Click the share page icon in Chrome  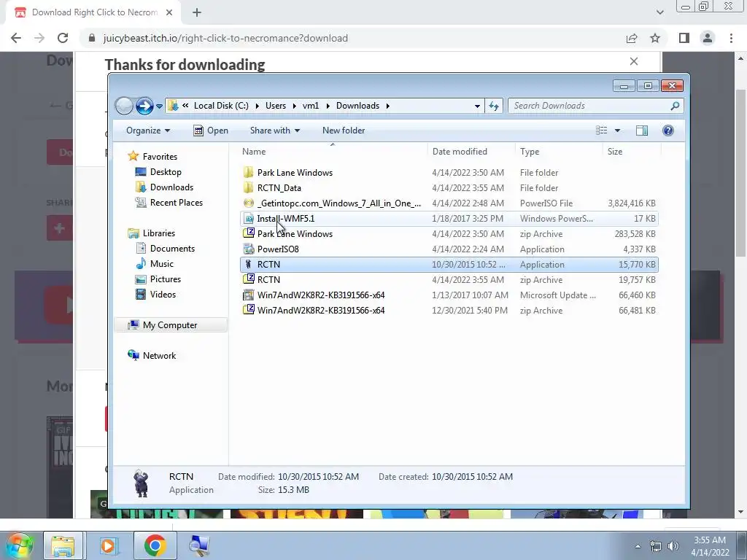[632, 38]
